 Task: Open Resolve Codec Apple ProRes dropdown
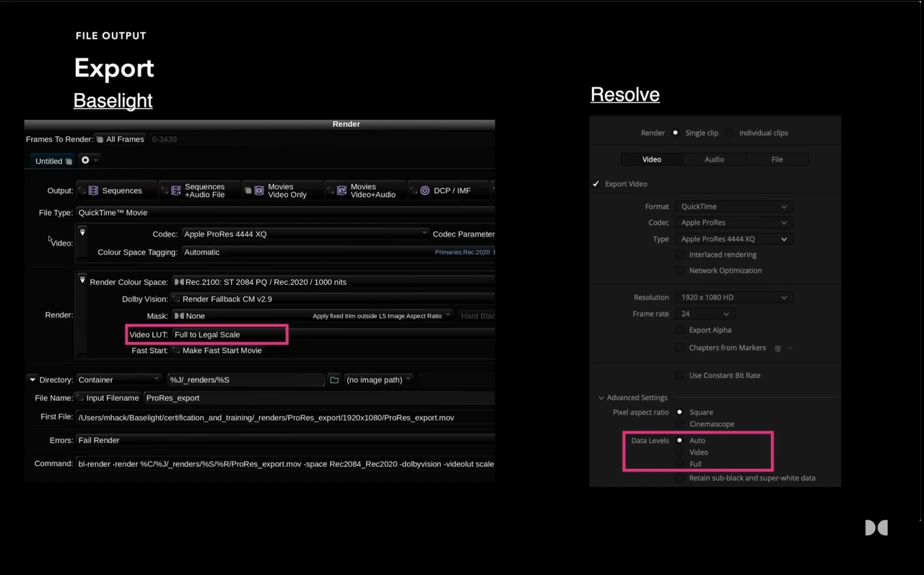click(x=733, y=222)
